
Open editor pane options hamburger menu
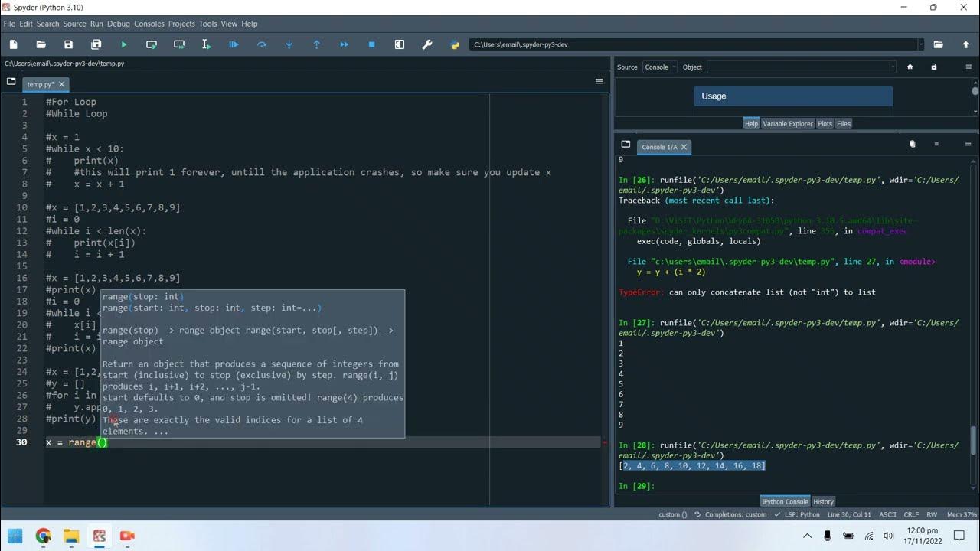(599, 81)
